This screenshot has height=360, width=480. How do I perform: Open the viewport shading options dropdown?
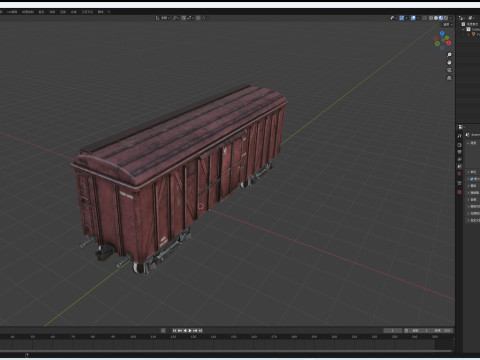click(451, 18)
